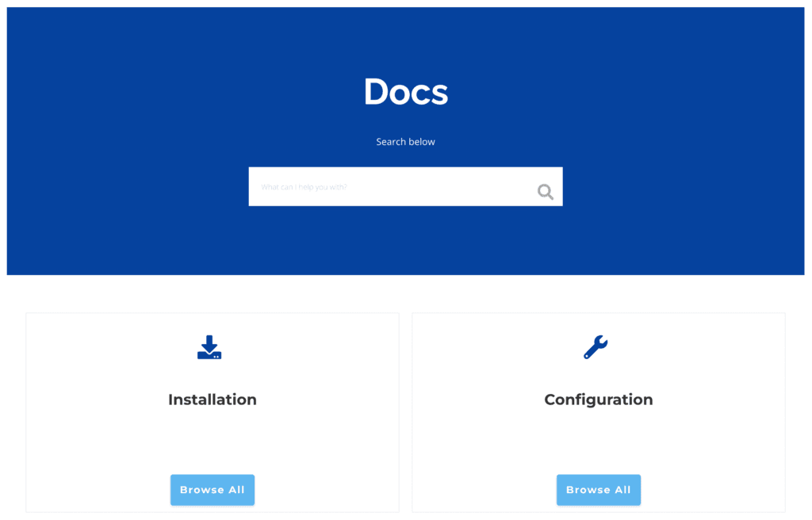Click blank space above the Configuration icon
Image resolution: width=812 pixels, height=520 pixels.
598,323
